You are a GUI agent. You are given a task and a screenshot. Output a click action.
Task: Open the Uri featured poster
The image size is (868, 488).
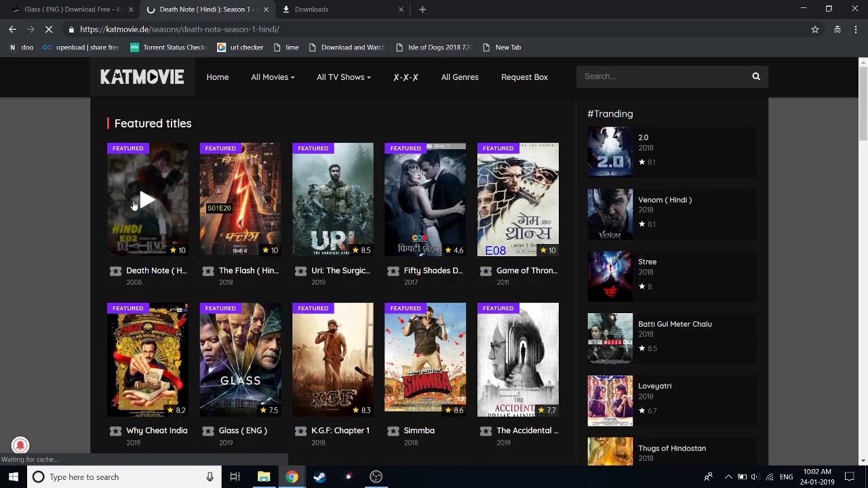tap(332, 199)
